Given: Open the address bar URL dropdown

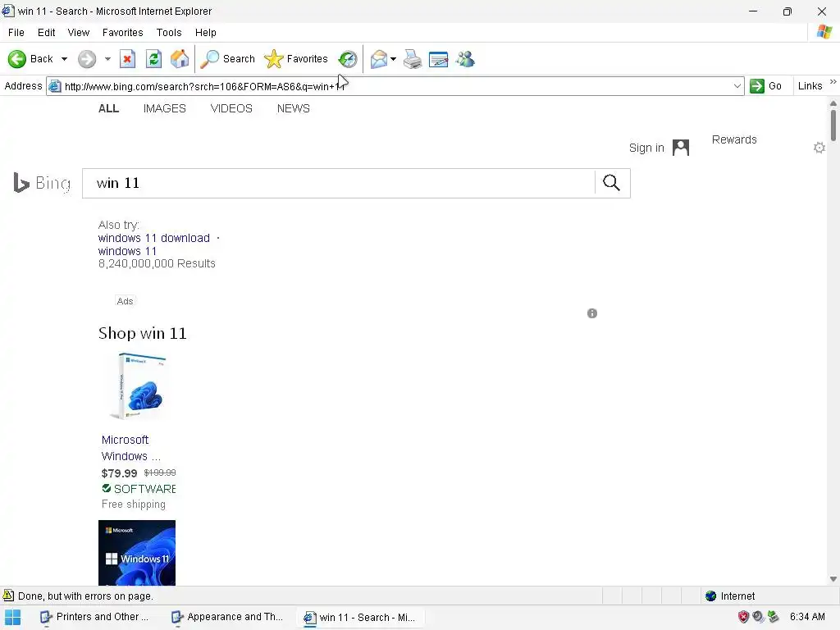Looking at the screenshot, I should tap(737, 85).
